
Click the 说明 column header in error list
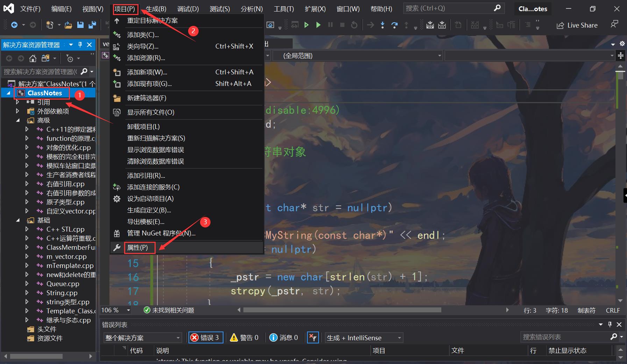tap(163, 350)
